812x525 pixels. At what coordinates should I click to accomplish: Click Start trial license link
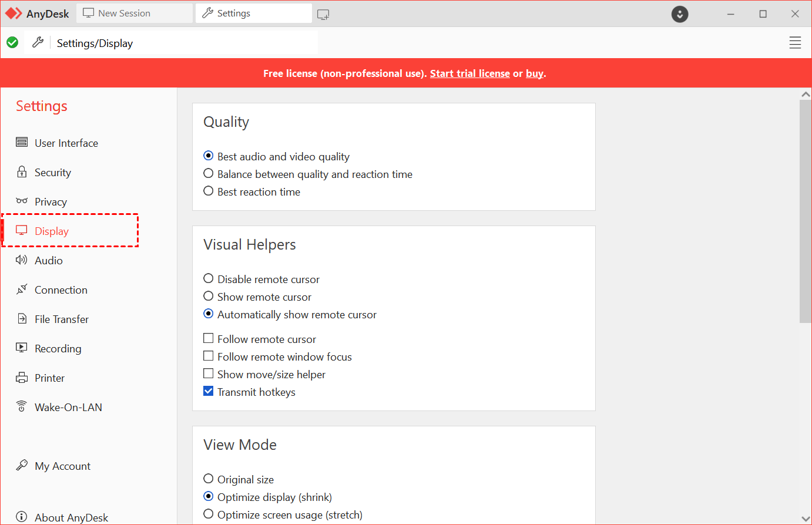point(470,73)
